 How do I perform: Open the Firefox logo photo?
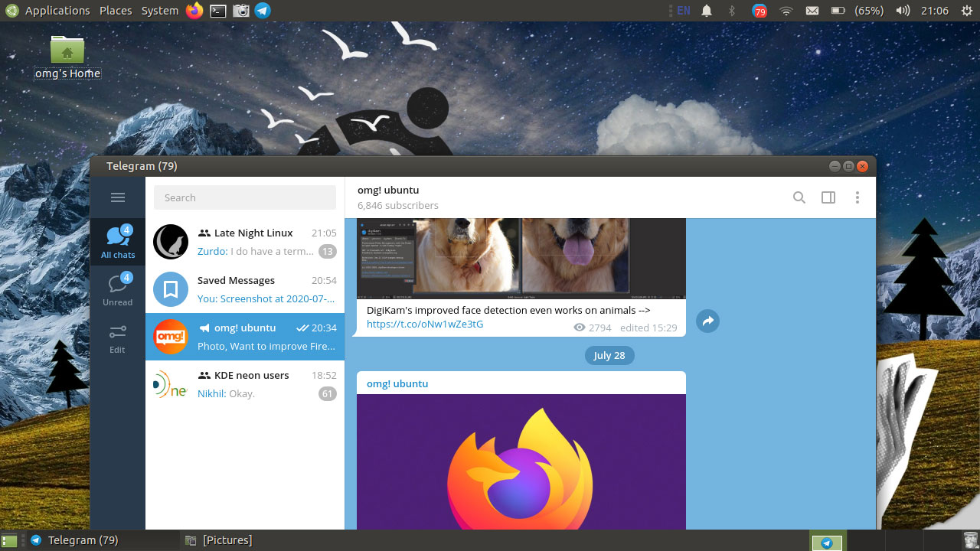click(x=521, y=461)
